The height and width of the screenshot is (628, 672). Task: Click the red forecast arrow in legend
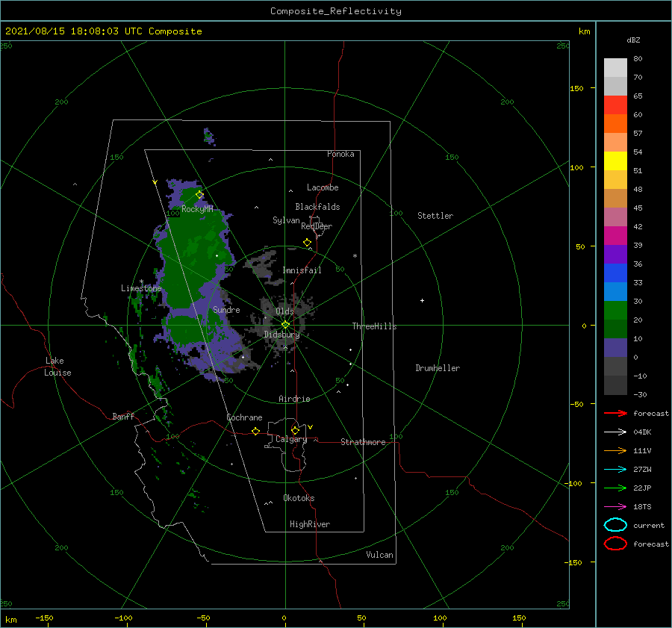pyautogui.click(x=615, y=413)
